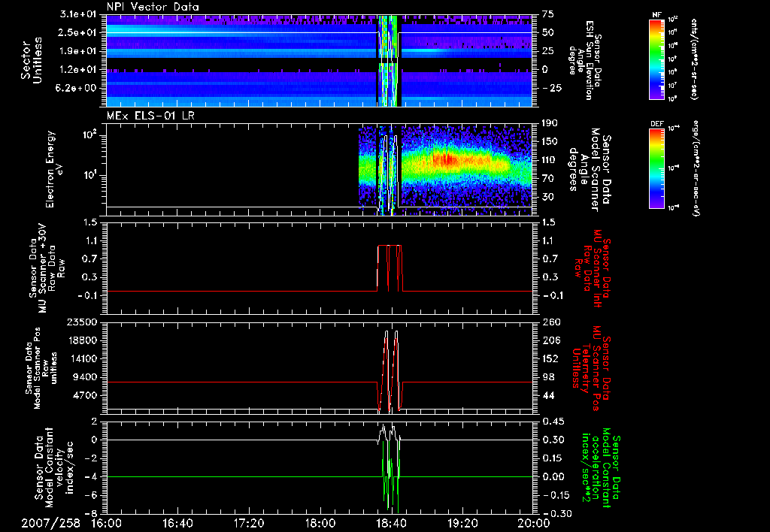
Task: Click the 18:00 time axis label
Action: click(x=320, y=523)
